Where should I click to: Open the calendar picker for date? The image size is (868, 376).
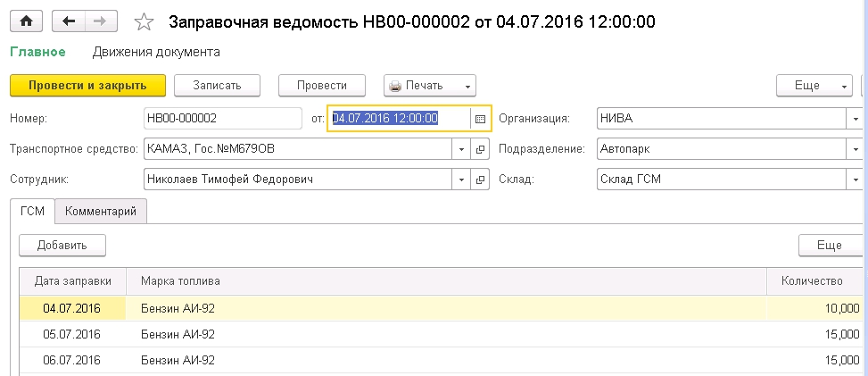(x=480, y=119)
